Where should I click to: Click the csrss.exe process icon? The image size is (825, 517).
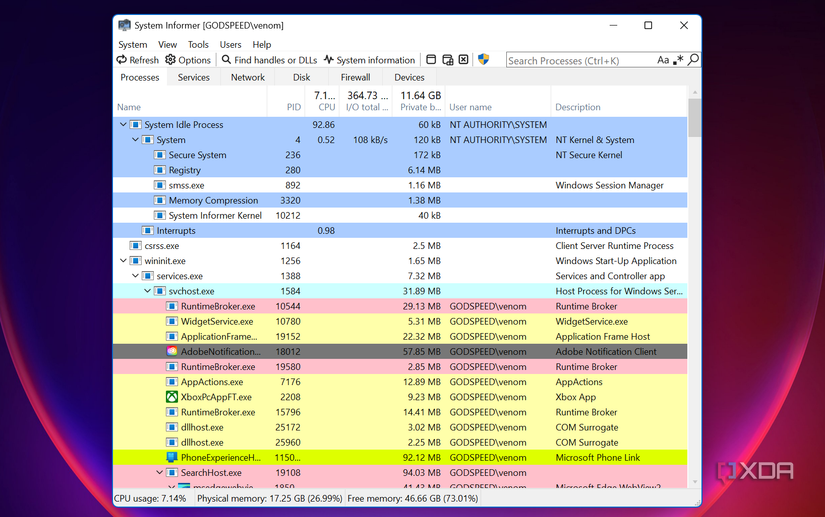(x=135, y=246)
